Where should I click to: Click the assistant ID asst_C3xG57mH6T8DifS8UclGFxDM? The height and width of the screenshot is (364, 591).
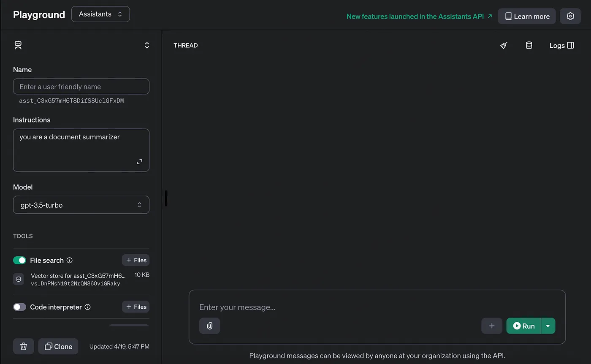pos(71,101)
